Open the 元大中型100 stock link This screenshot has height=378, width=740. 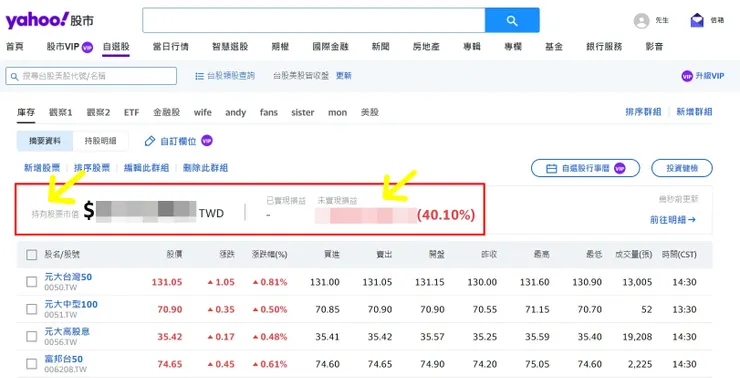click(x=71, y=304)
